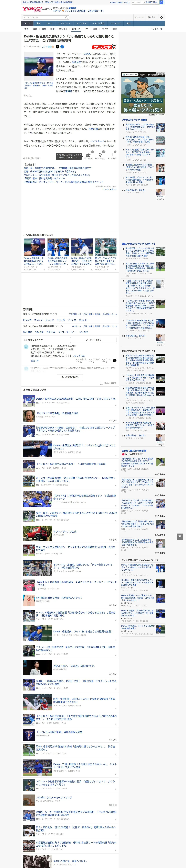
Task: Select the エンタメ category
Action: point(63,29)
